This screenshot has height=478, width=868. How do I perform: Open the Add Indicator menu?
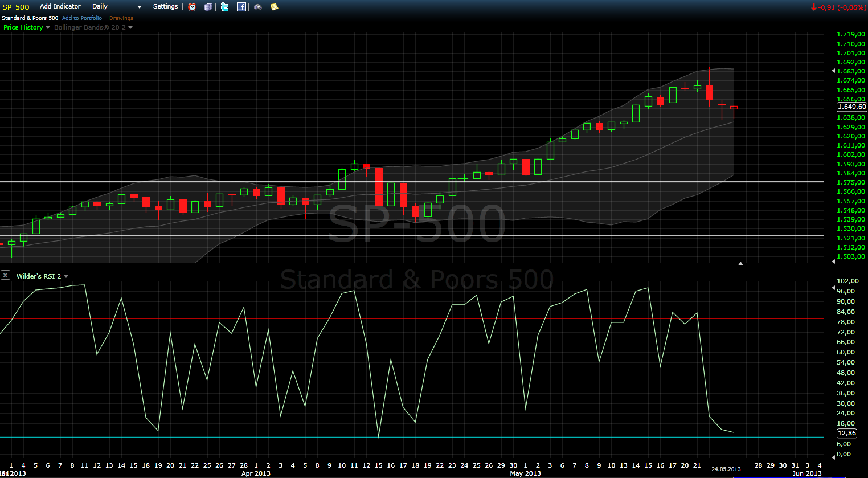(60, 6)
